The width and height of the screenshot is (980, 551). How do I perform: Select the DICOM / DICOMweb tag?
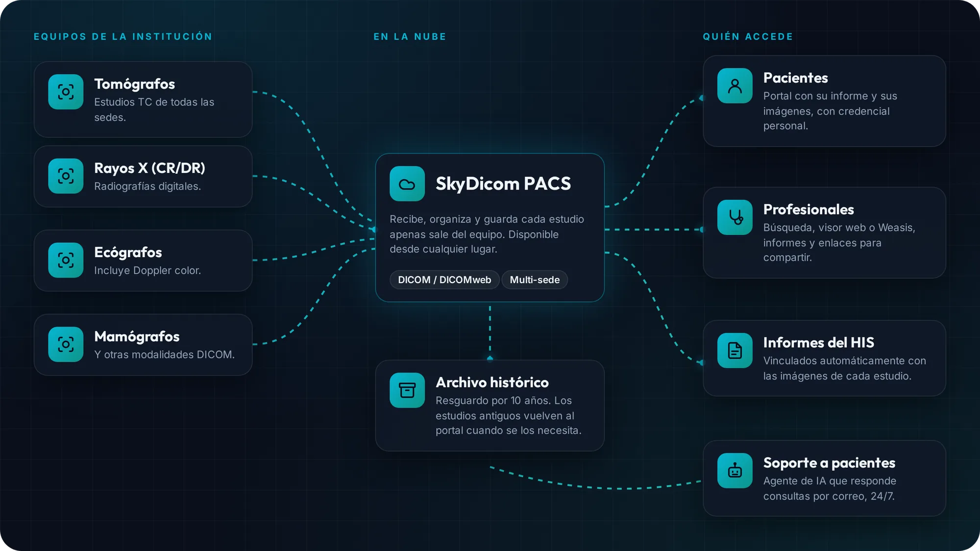(444, 280)
